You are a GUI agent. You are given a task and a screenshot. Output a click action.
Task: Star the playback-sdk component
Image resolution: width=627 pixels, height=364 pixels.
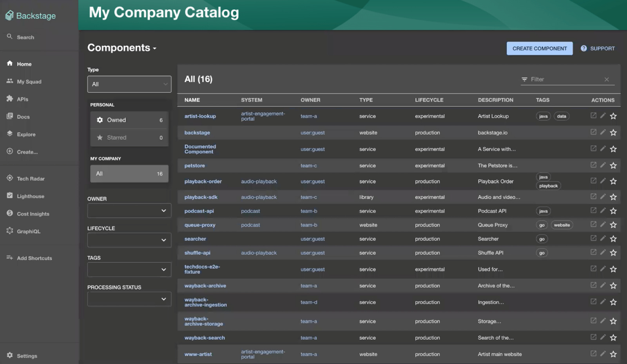click(x=613, y=197)
